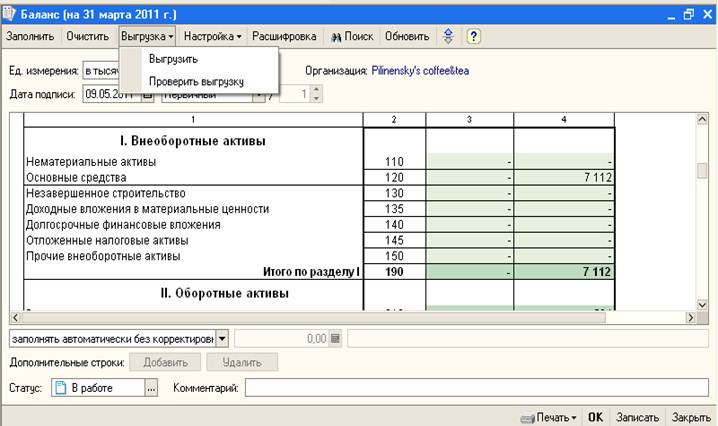The image size is (718, 426).
Task: Select the Нематериальные активы row label
Action: pos(91,162)
